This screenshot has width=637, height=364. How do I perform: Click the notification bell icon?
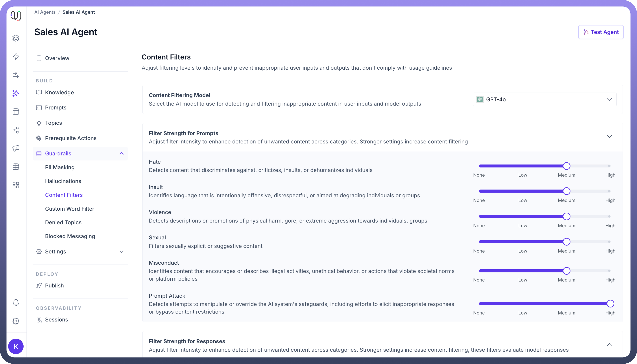tap(16, 302)
